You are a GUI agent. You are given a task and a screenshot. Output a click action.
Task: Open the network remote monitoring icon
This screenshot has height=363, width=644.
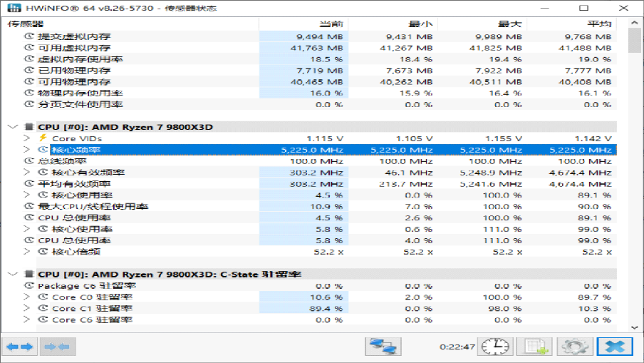pyautogui.click(x=383, y=347)
